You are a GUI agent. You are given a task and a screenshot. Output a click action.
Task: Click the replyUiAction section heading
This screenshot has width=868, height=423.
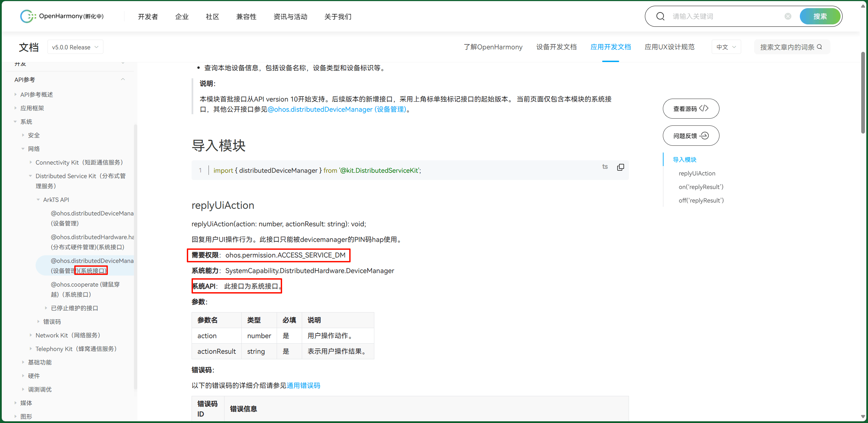click(223, 205)
